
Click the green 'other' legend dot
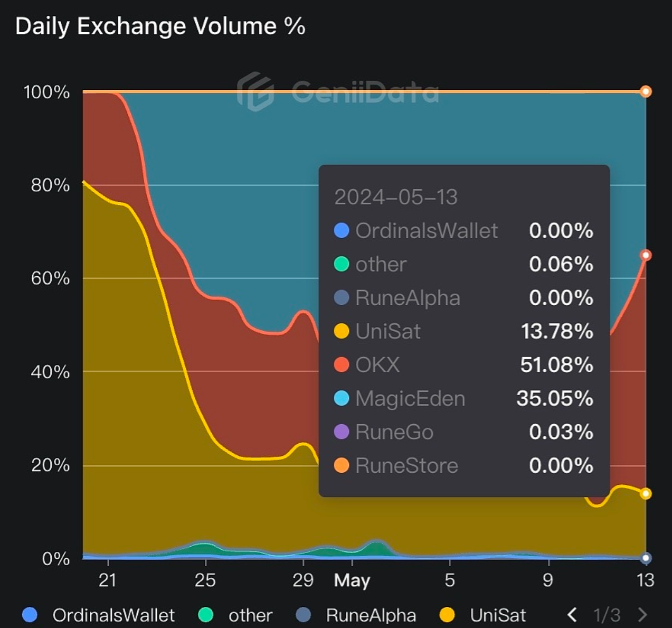pos(205,615)
